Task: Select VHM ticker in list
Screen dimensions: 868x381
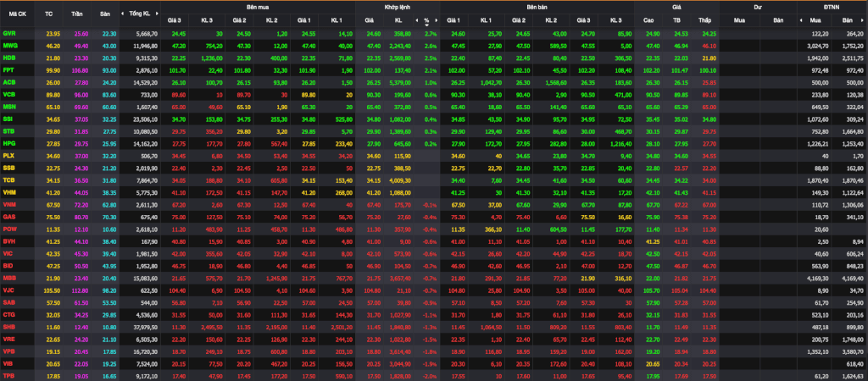Action: [x=8, y=192]
